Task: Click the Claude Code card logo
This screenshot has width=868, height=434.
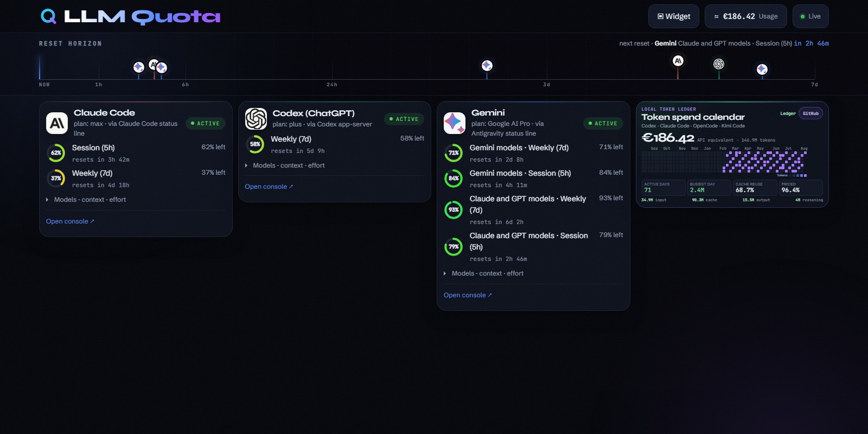Action: pyautogui.click(x=57, y=123)
